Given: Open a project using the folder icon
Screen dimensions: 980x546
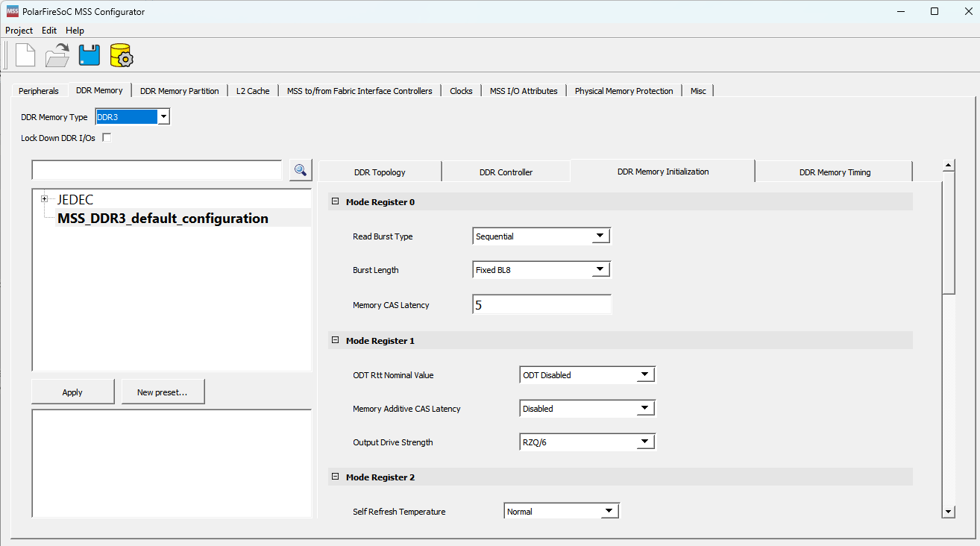Looking at the screenshot, I should [x=57, y=56].
